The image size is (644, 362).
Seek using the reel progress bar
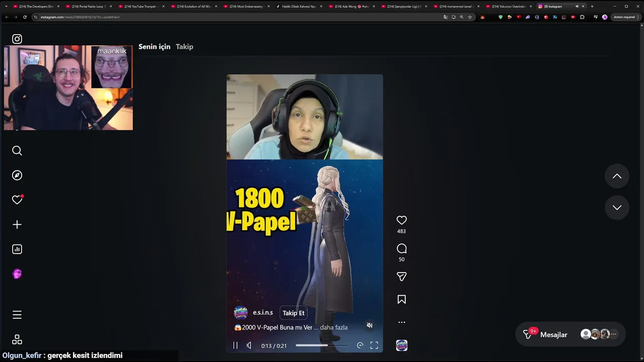point(322,345)
